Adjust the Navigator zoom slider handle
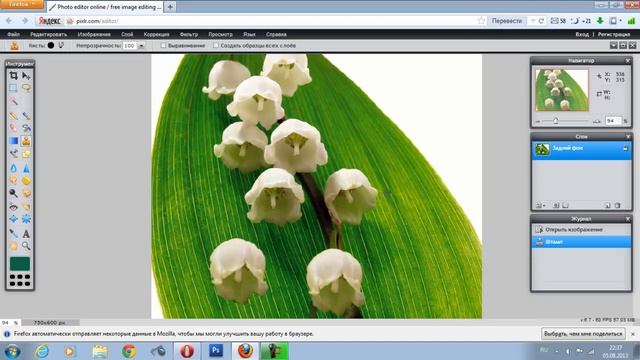The image size is (640, 360). (x=556, y=121)
